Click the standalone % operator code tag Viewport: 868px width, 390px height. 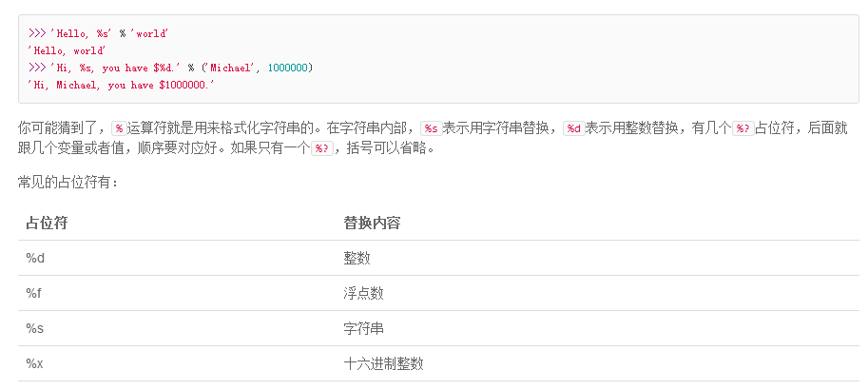pyautogui.click(x=119, y=128)
